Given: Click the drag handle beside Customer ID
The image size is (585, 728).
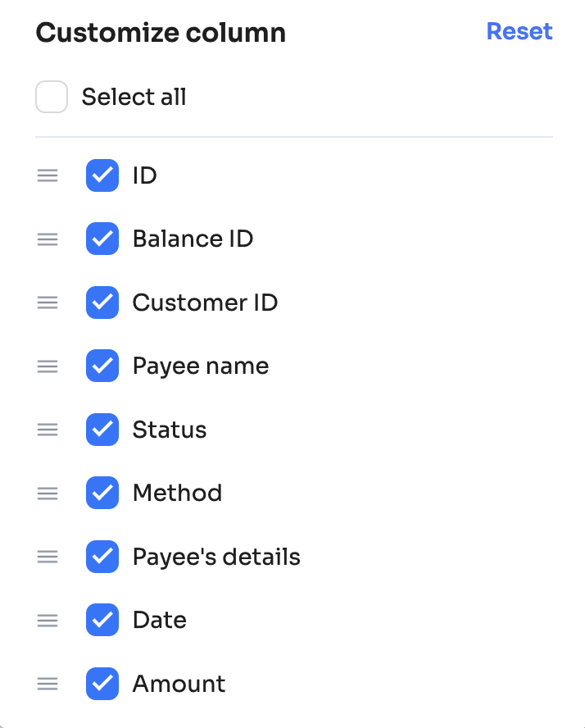Looking at the screenshot, I should pos(48,303).
